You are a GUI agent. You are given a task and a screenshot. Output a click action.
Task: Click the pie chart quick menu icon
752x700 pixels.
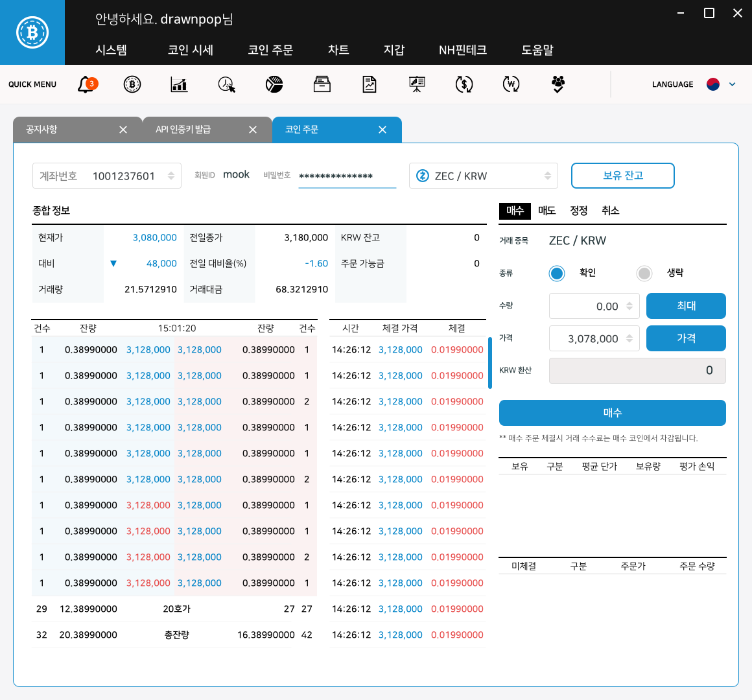(274, 84)
